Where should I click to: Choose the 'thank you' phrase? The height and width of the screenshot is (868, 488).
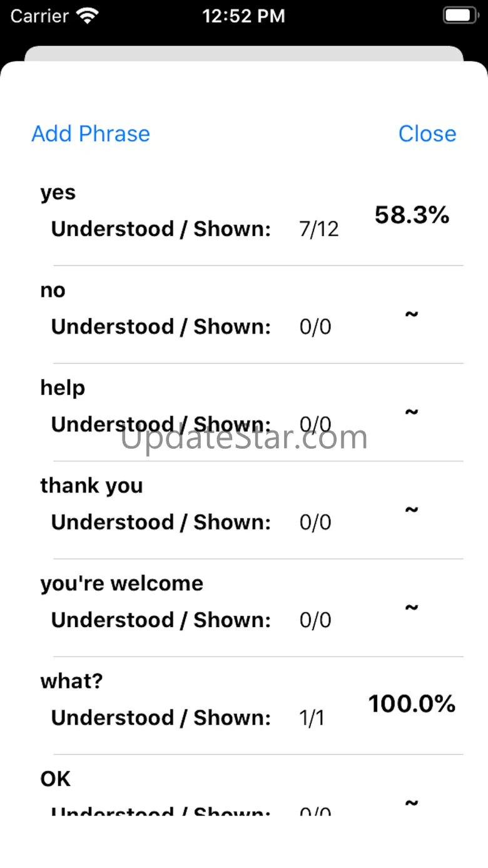tap(244, 509)
